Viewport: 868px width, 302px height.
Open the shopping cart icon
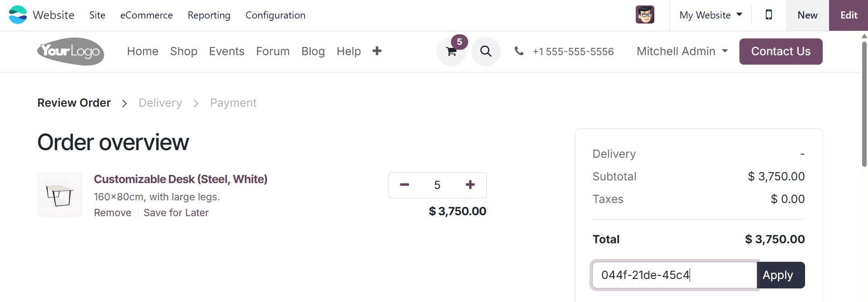point(451,52)
